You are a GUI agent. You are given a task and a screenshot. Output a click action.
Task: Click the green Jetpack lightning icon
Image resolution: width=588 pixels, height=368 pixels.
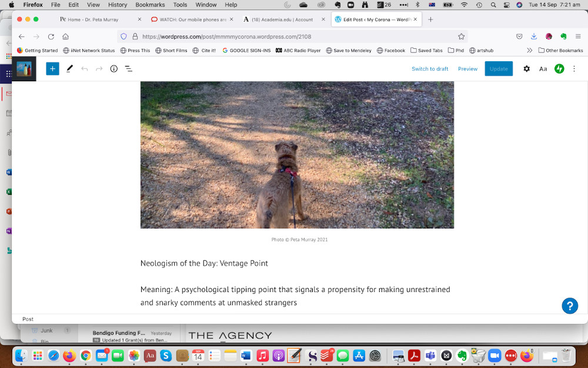559,69
